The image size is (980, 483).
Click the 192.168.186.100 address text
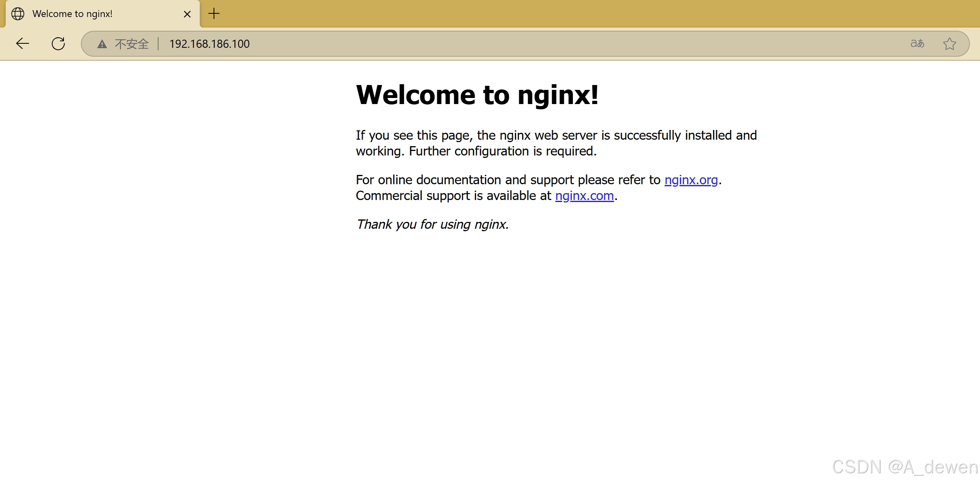[209, 44]
